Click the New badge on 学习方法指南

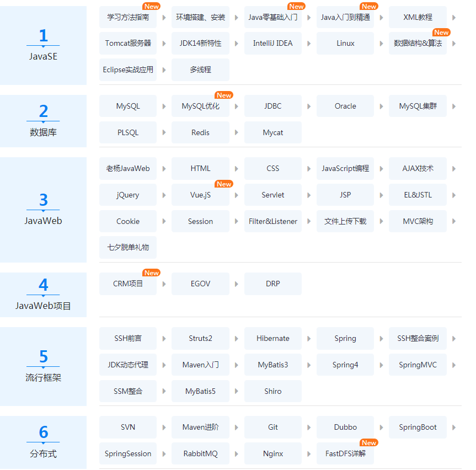[152, 7]
